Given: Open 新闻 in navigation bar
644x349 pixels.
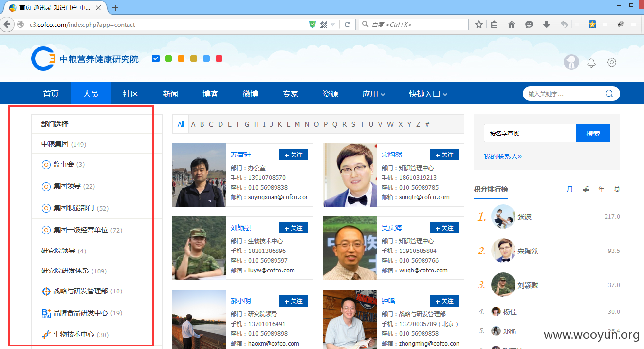Looking at the screenshot, I should click(171, 94).
